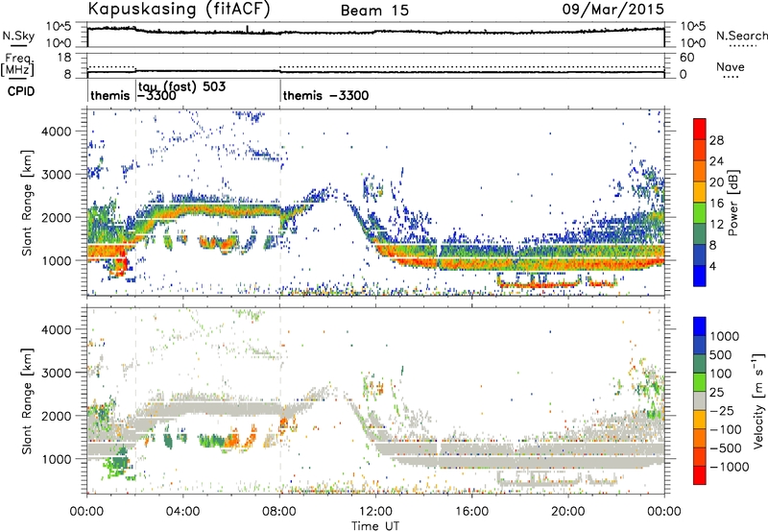Click the 'Velocity [m s-1]' color bar label
This screenshot has width=768, height=532.
[758, 400]
